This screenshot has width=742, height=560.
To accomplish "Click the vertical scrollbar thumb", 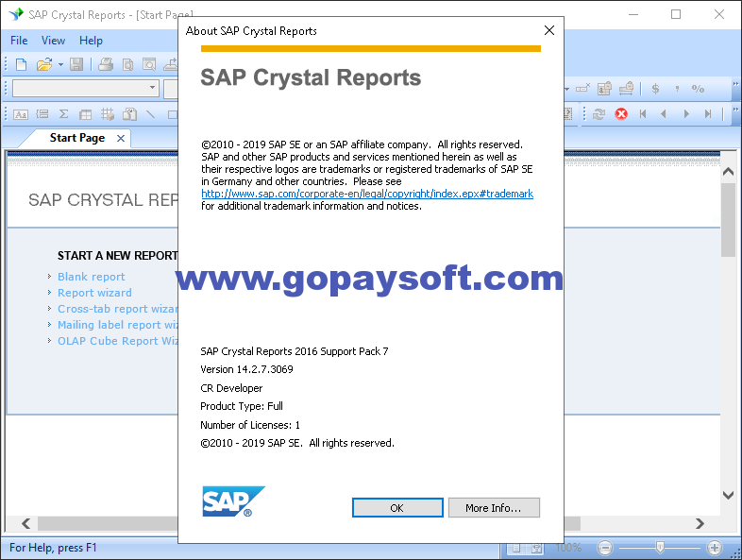I will click(728, 220).
